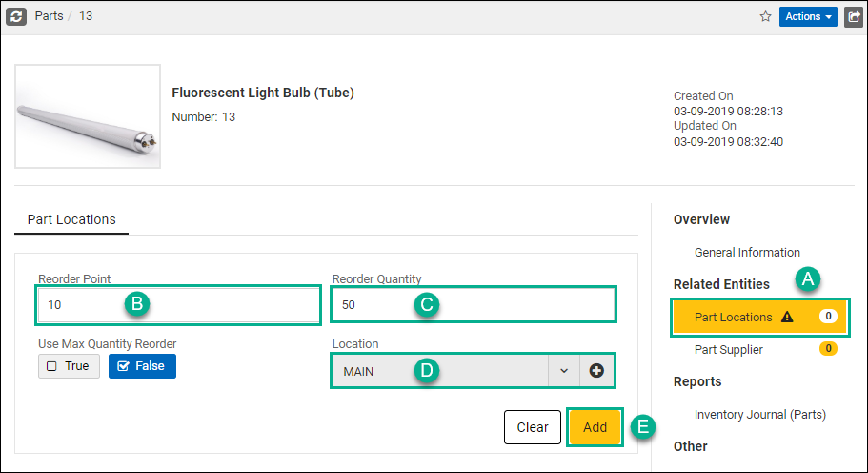Click the yellow Add button
This screenshot has height=473, width=868.
point(595,427)
